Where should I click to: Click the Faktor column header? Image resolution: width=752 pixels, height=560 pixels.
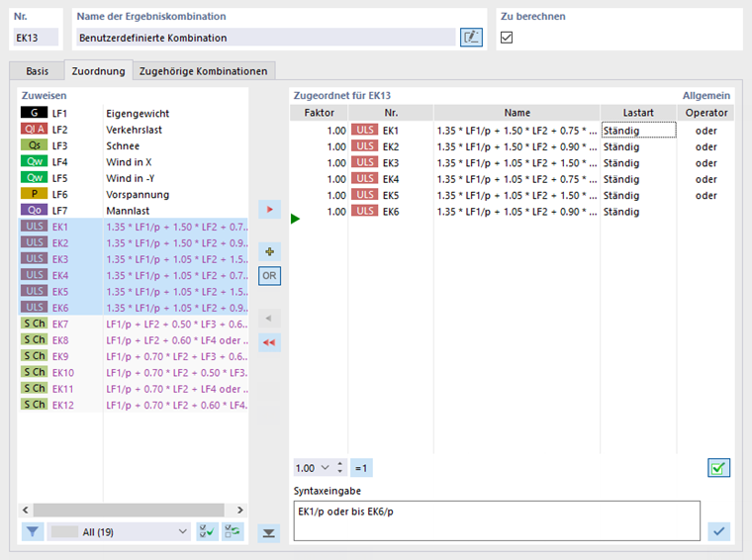coord(319,113)
